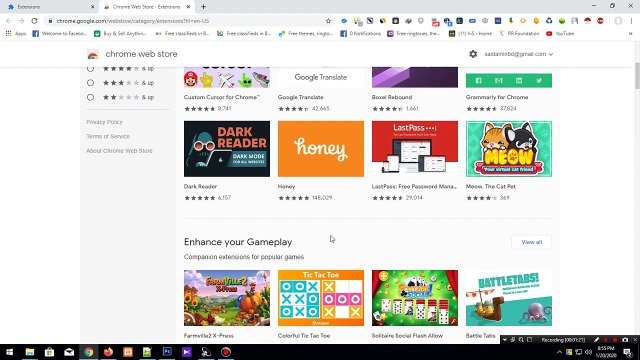Open Meow, The Cat Pet thumbnail
This screenshot has height=360, width=640.
(509, 149)
